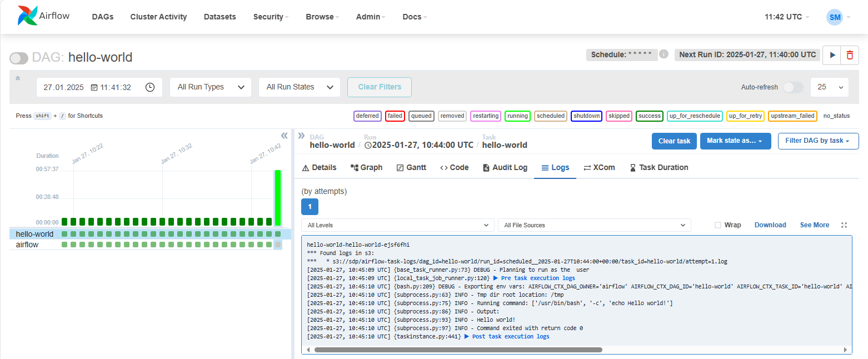Check the Wrap checkbox
Image resolution: width=868 pixels, height=359 pixels.
pyautogui.click(x=718, y=225)
